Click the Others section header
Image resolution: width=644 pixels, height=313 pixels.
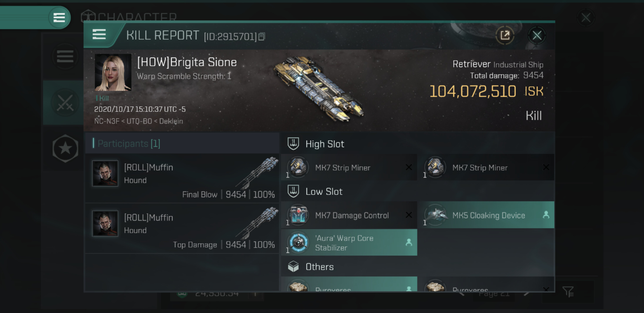(319, 266)
